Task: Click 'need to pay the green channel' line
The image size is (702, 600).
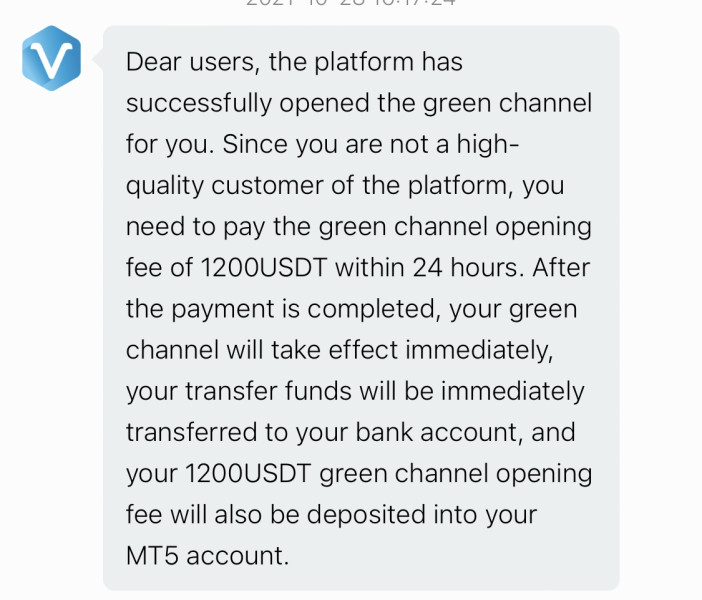Action: 307,227
